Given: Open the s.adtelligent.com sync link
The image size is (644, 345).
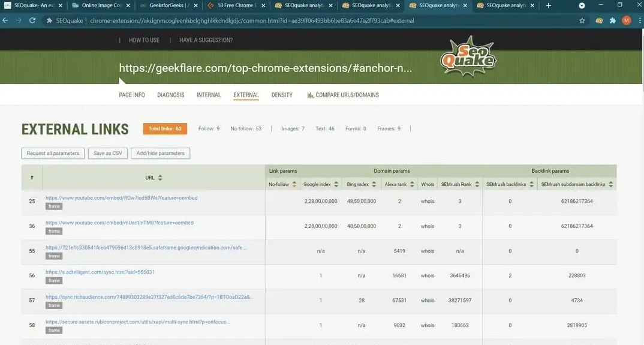Looking at the screenshot, I should [100, 272].
